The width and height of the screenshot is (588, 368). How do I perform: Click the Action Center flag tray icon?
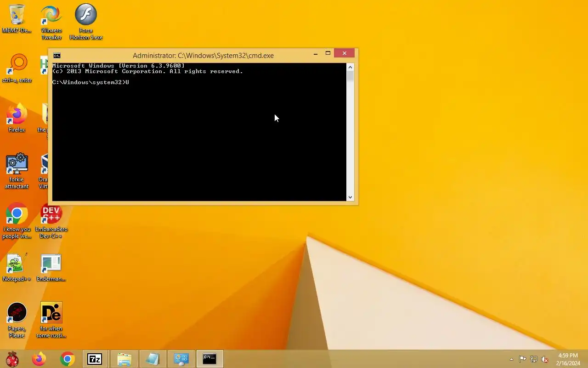(523, 359)
